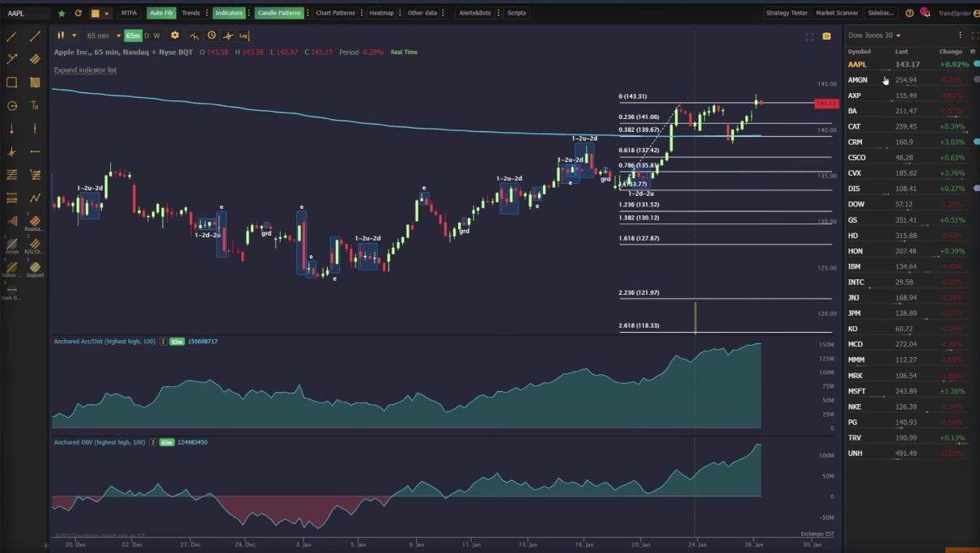Select the filled rectangle drawing tool
Image resolution: width=980 pixels, height=553 pixels.
[x=35, y=82]
